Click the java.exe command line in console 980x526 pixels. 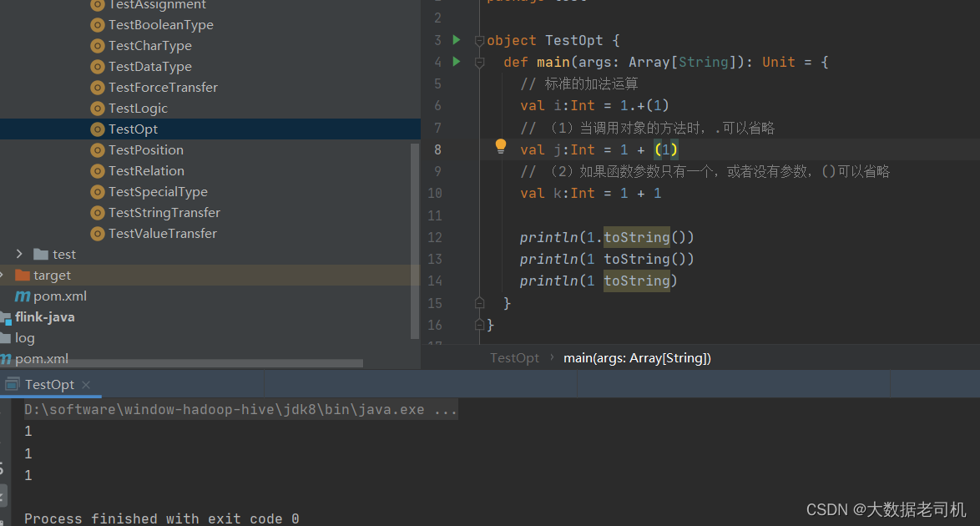240,410
